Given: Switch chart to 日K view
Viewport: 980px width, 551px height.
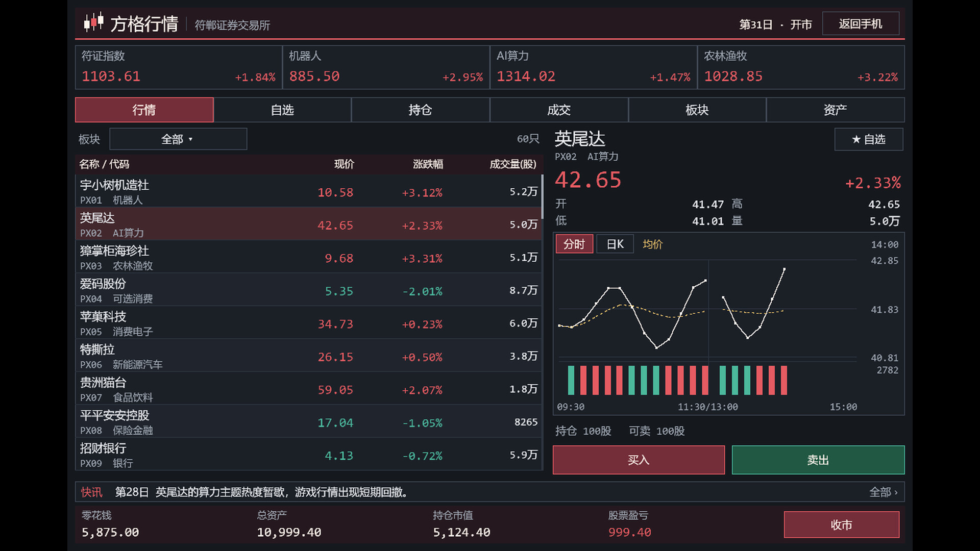Looking at the screenshot, I should pyautogui.click(x=615, y=244).
